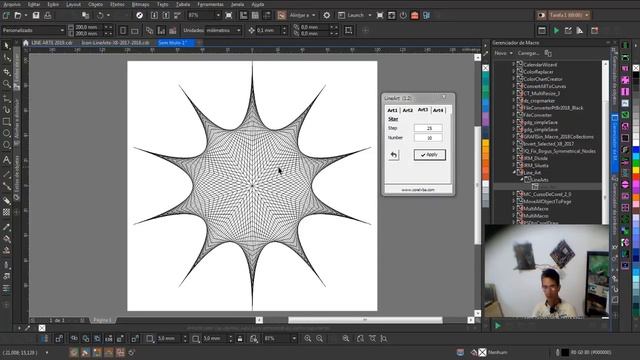Select the Ellipse tool in the toolbox
Viewport: 640px width, 360px height.
[x=6, y=133]
